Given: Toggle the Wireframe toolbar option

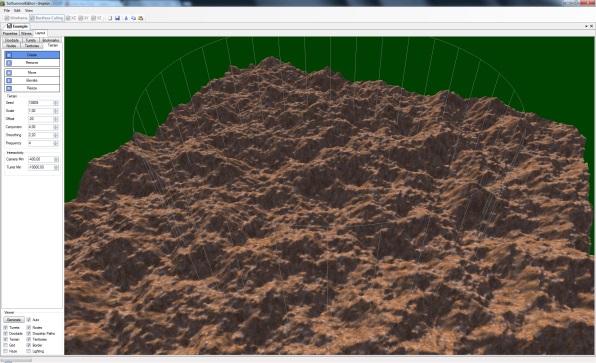Looking at the screenshot, I should coord(16,18).
